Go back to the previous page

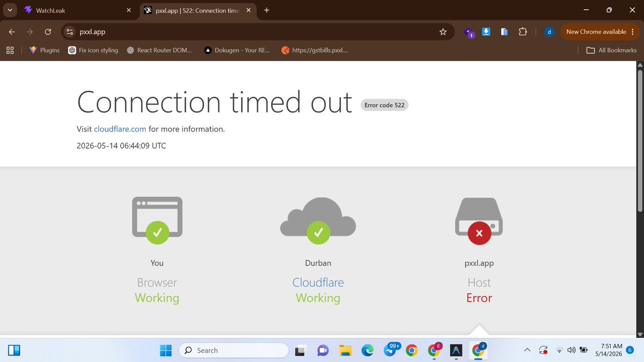tap(11, 32)
